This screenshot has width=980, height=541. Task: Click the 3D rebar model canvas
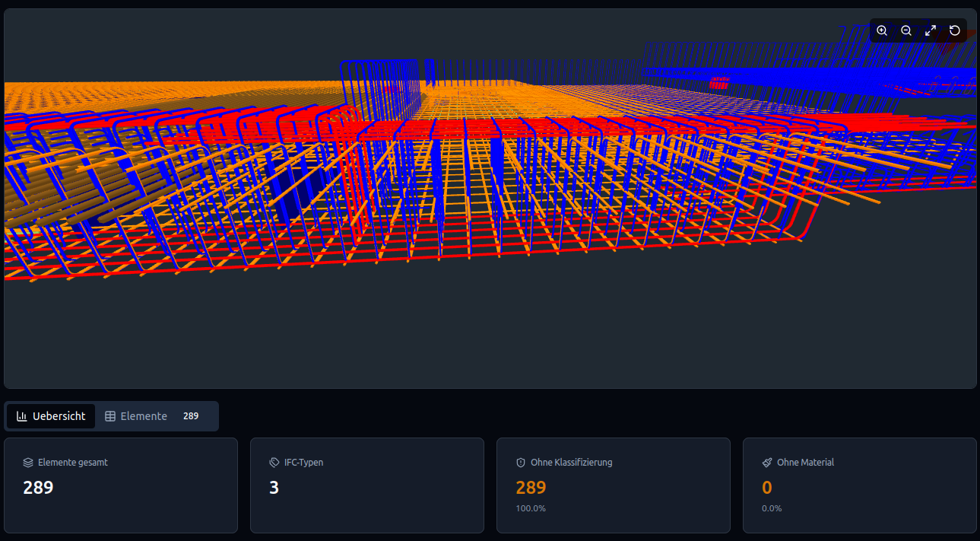pos(490,199)
